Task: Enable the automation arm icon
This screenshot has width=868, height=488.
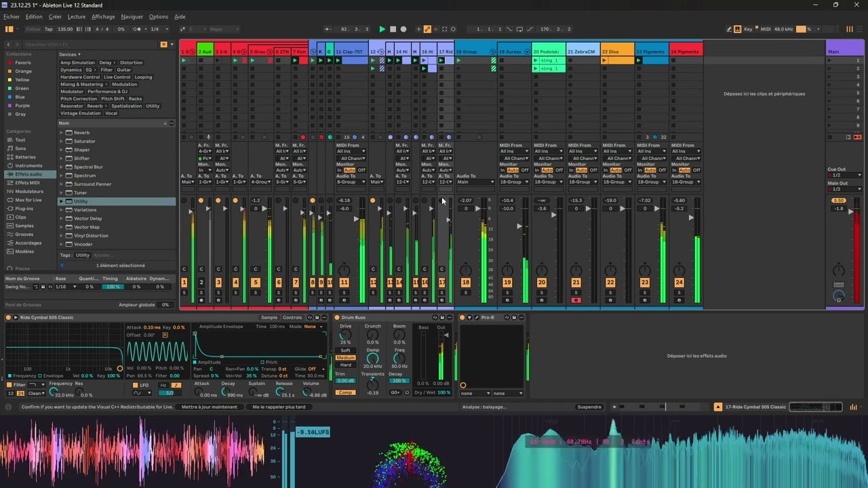Action: (x=427, y=29)
